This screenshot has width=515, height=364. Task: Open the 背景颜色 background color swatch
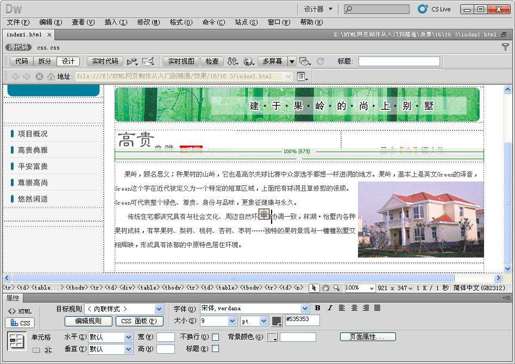pyautogui.click(x=272, y=337)
